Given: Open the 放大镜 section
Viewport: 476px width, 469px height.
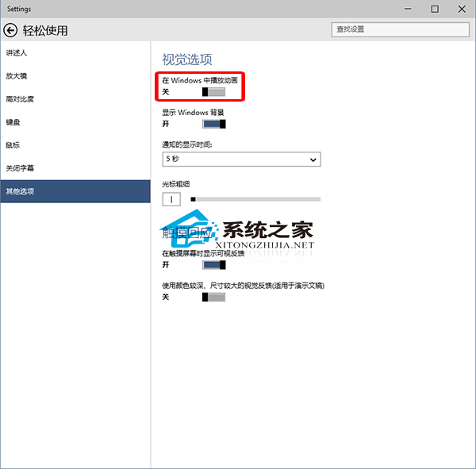Looking at the screenshot, I should (75, 76).
